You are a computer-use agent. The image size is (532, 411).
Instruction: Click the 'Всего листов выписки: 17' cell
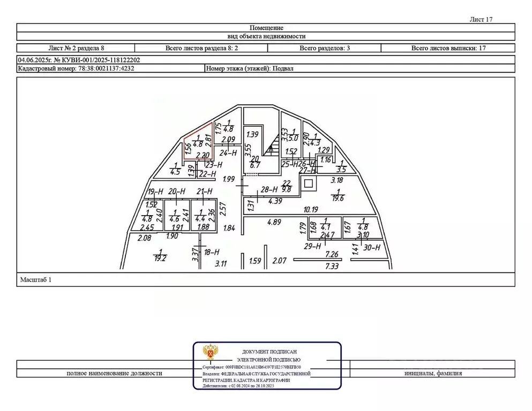point(448,48)
